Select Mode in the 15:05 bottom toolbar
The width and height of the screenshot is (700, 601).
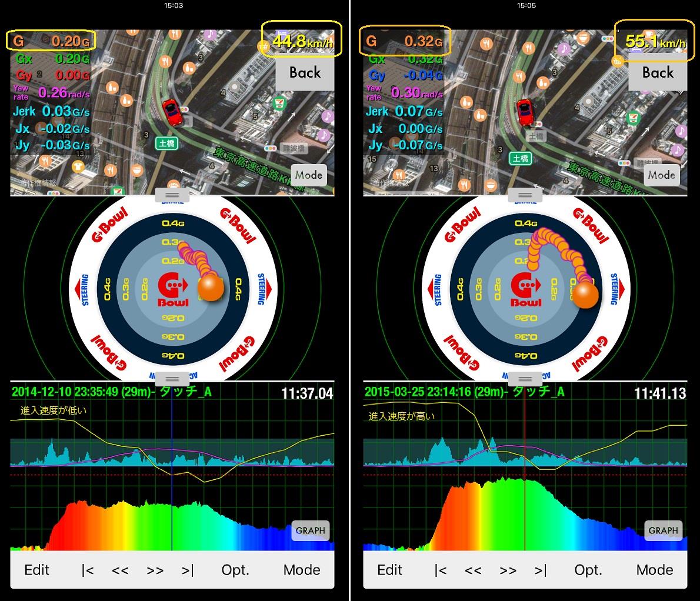coord(655,570)
